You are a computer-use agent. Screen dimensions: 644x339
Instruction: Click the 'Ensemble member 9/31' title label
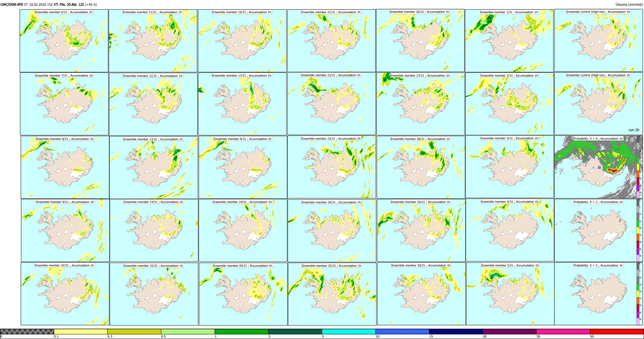(65, 202)
